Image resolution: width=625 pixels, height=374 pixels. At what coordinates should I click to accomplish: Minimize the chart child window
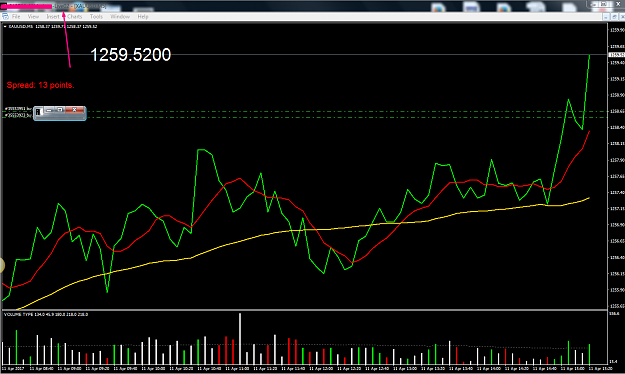[606, 17]
